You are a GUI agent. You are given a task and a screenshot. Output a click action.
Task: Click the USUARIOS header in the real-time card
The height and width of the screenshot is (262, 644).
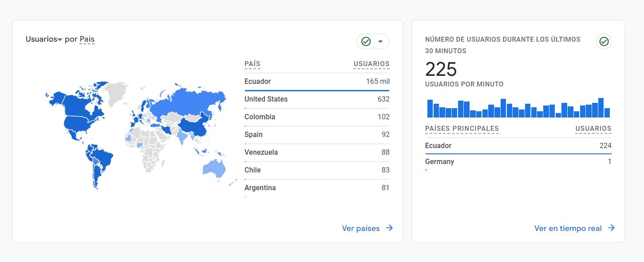tap(593, 128)
